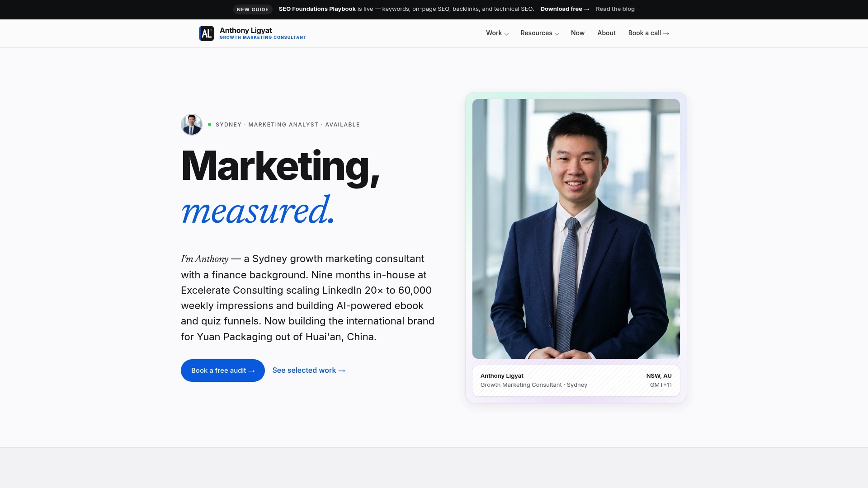This screenshot has height=488, width=868.
Task: Click Download free in top banner
Action: click(x=565, y=9)
